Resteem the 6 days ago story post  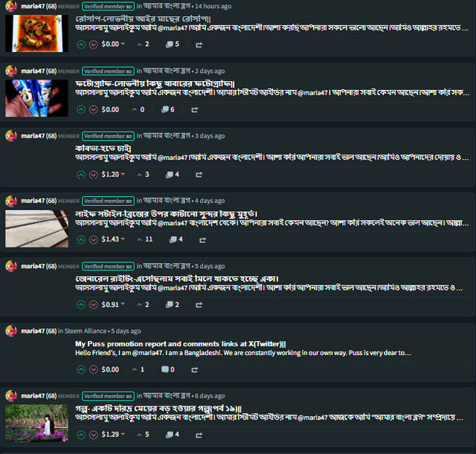199,435
